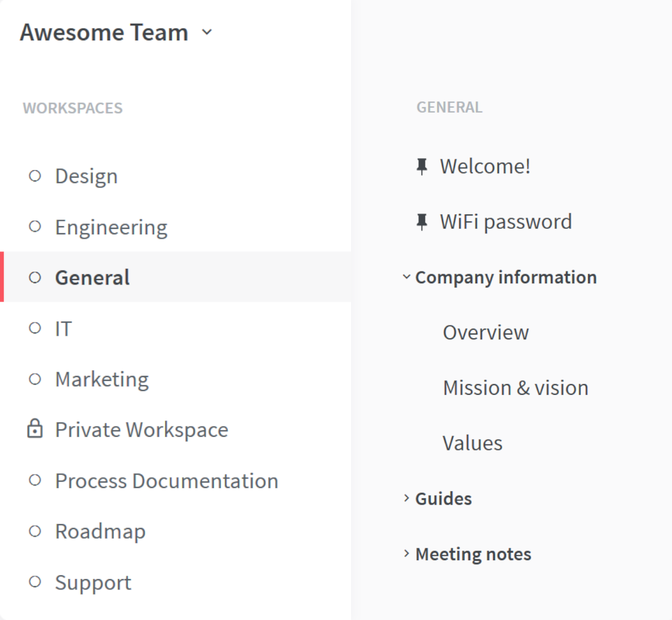Open the WiFi password page
The width and height of the screenshot is (672, 620).
click(x=506, y=222)
